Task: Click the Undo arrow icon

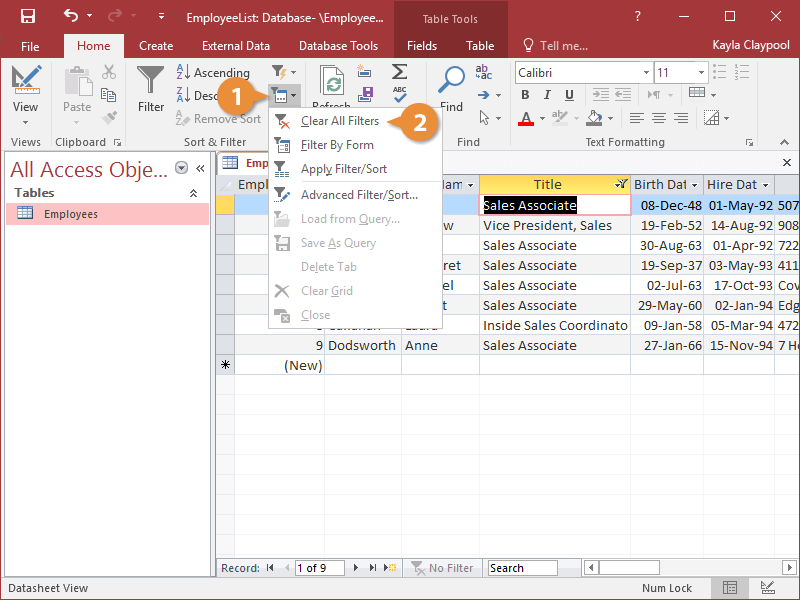Action: 70,16
